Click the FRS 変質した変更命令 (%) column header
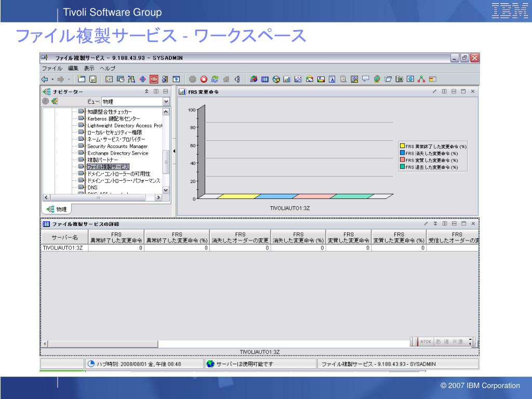 [x=399, y=237]
